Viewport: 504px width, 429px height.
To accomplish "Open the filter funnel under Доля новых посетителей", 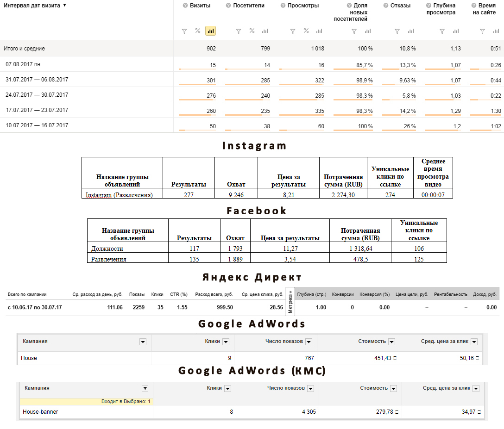I will pyautogui.click(x=354, y=31).
